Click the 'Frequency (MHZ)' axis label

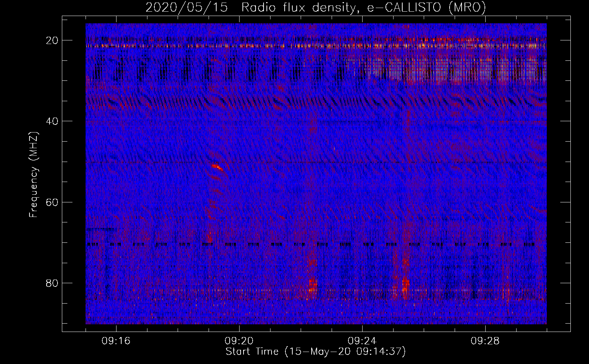pyautogui.click(x=33, y=175)
